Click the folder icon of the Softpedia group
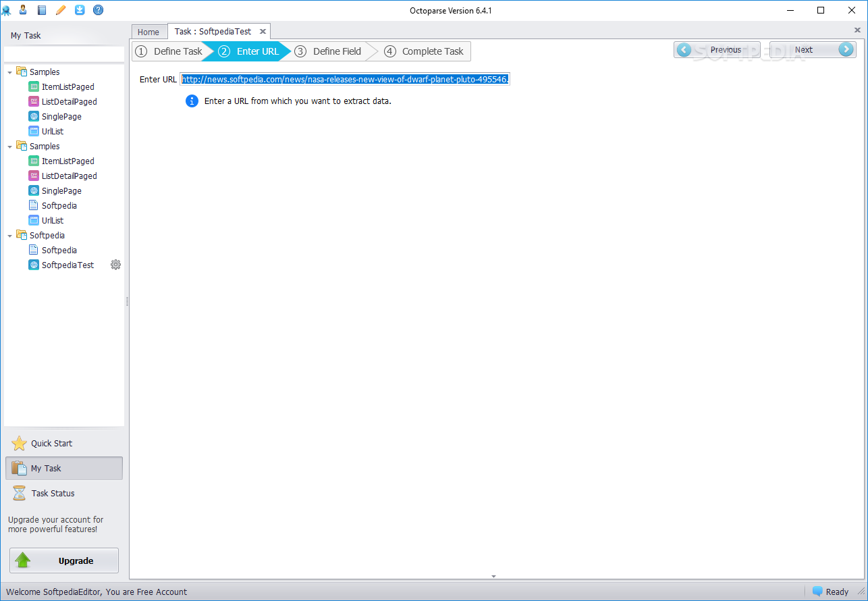 [22, 235]
